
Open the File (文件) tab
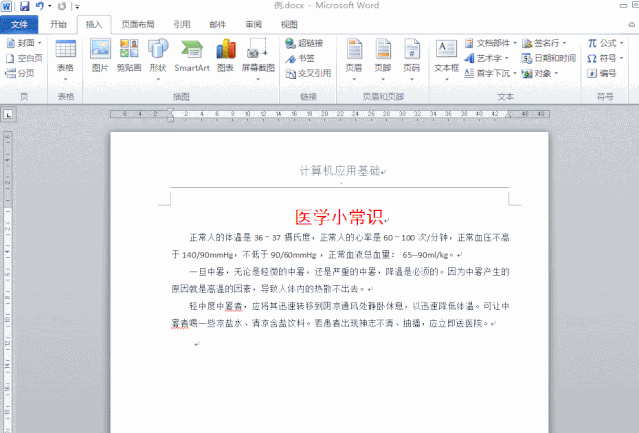click(19, 24)
